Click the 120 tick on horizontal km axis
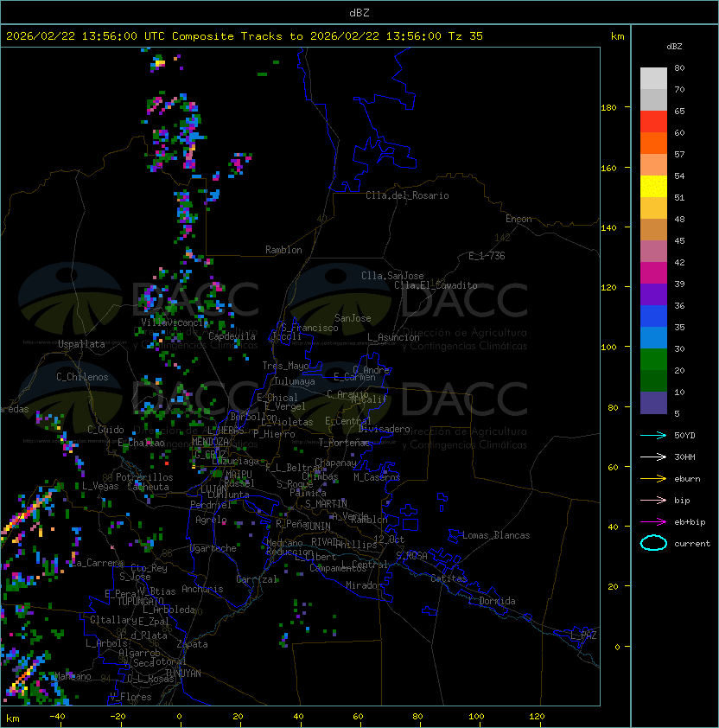This screenshot has width=719, height=728. point(537,717)
